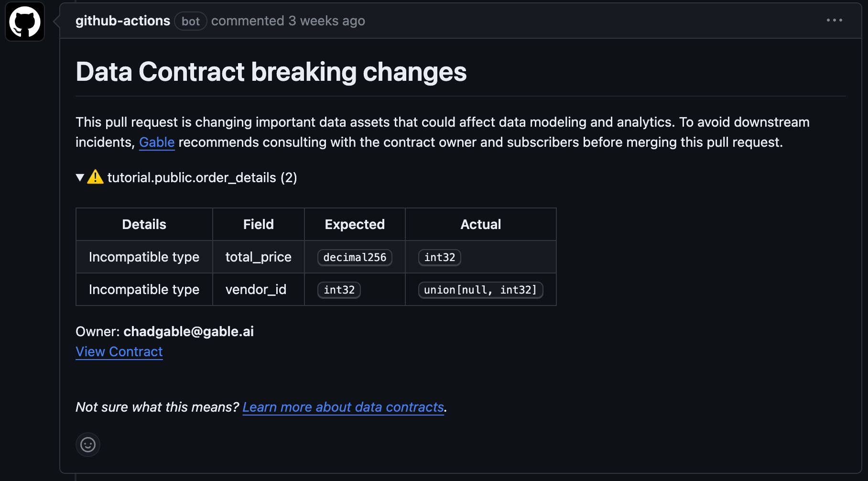Click the bot label badge
This screenshot has height=481, width=868.
click(x=190, y=21)
